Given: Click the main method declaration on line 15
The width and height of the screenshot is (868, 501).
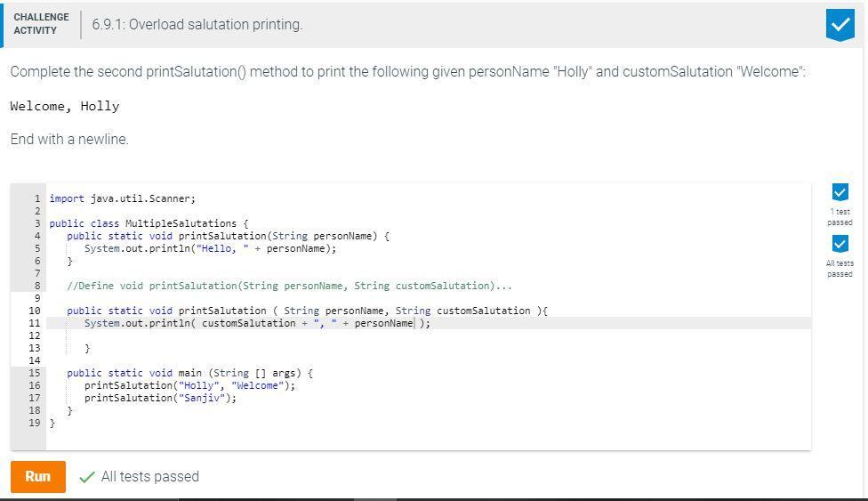Looking at the screenshot, I should 189,373.
